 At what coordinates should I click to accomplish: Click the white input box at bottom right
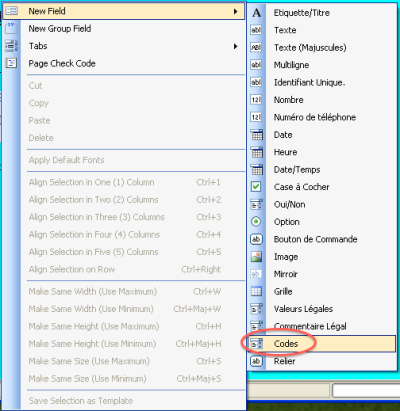tap(366, 390)
